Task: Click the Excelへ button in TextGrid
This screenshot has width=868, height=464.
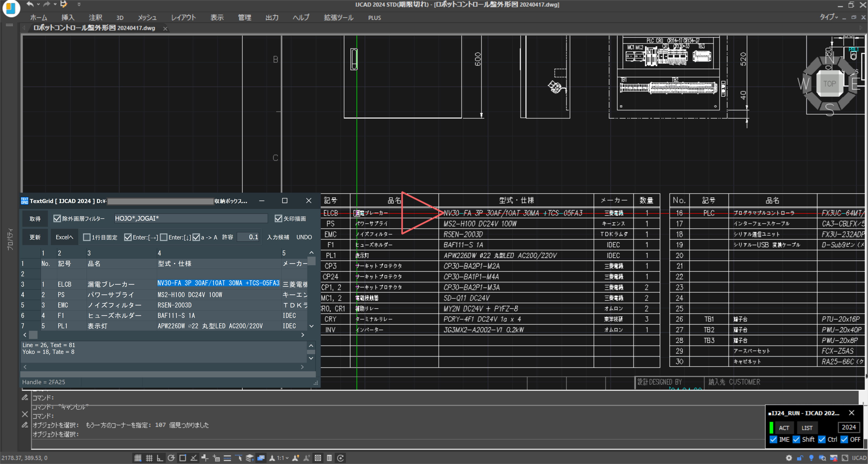Action: tap(64, 237)
